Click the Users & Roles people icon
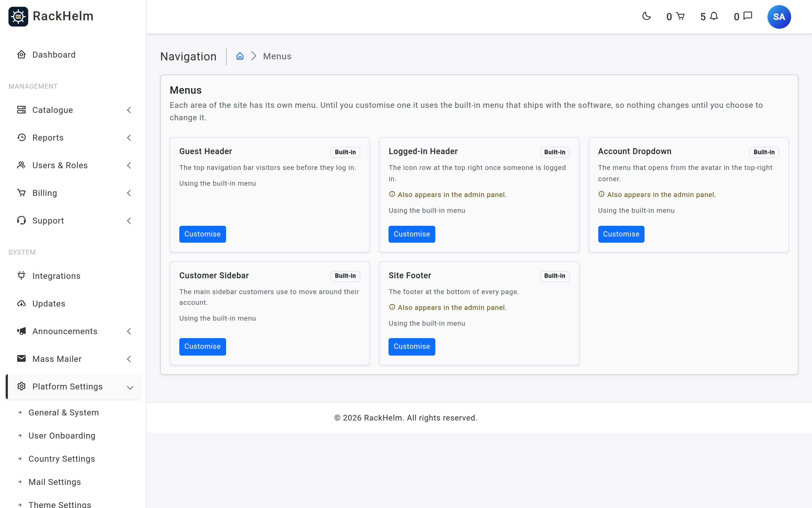The image size is (812, 508). [21, 165]
